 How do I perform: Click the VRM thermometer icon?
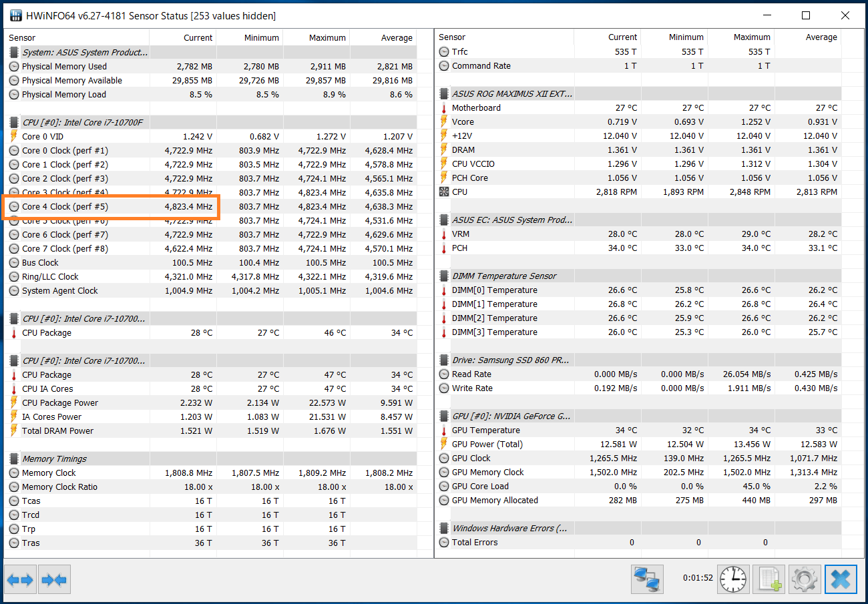(x=444, y=234)
